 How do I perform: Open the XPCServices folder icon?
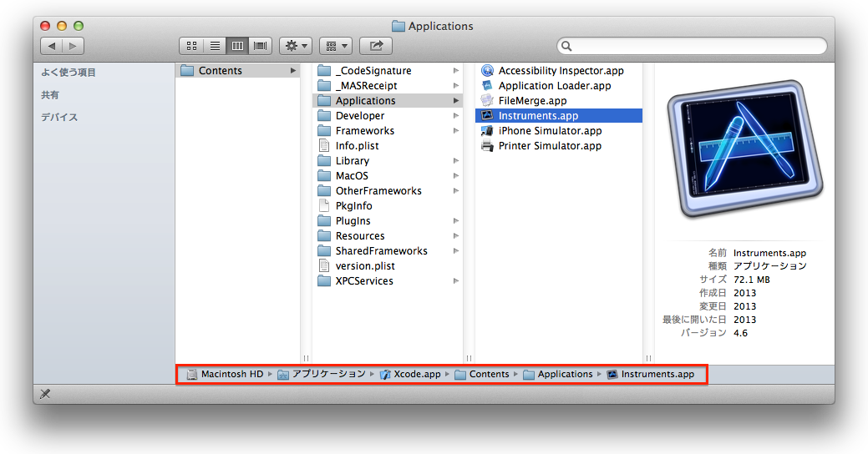(324, 281)
